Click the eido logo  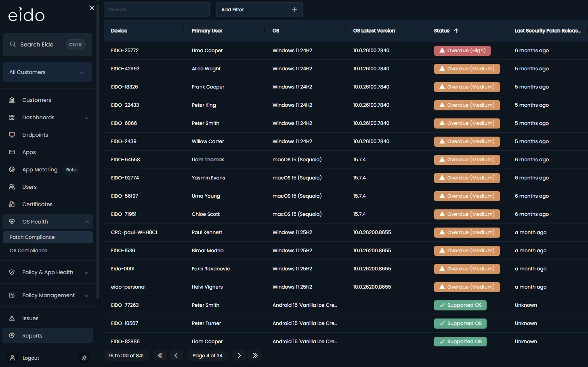tap(27, 15)
